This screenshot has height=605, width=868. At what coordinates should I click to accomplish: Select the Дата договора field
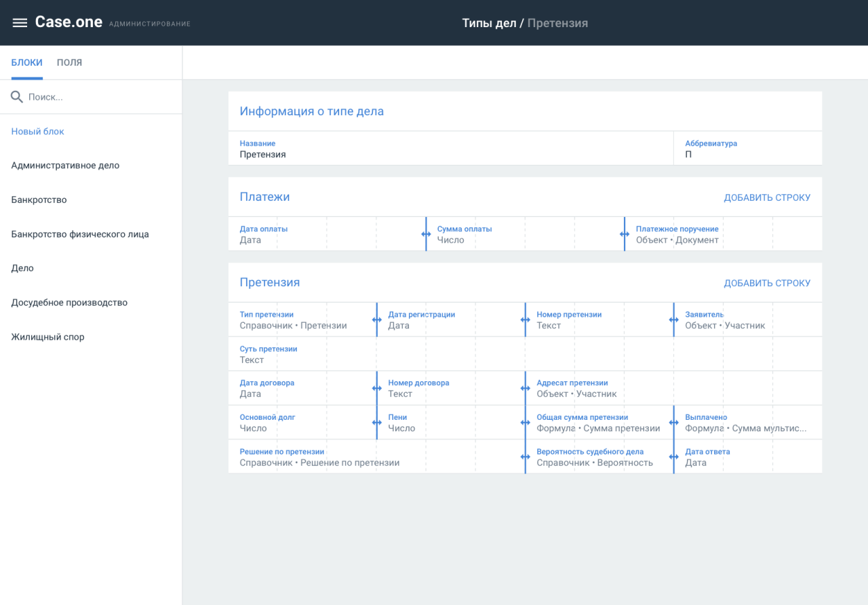302,388
